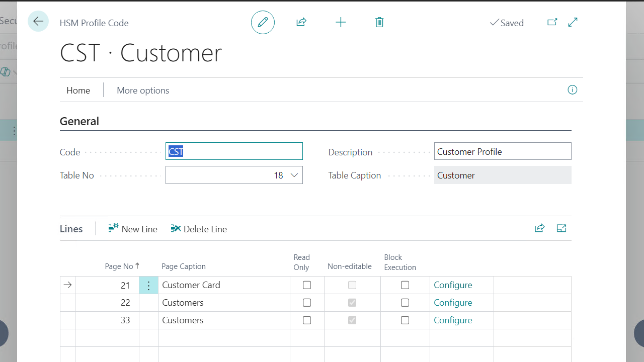644x362 pixels.
Task: Click the Description input field
Action: pyautogui.click(x=502, y=151)
